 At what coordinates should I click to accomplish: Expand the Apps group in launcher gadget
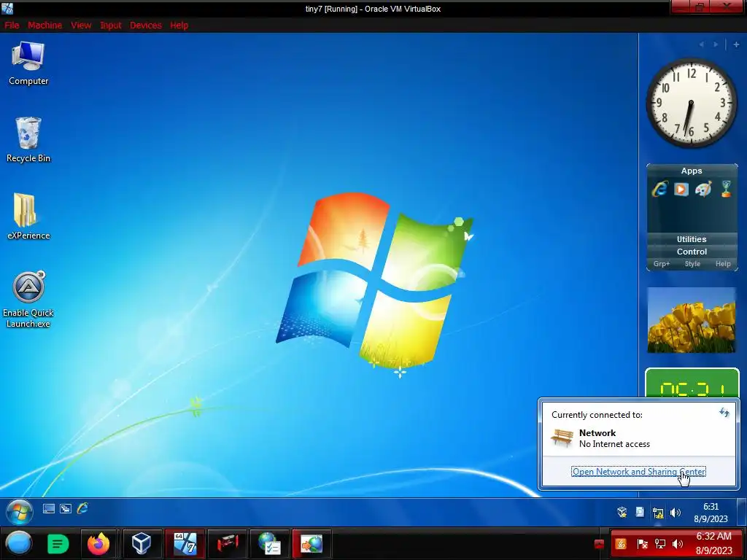[x=692, y=171]
